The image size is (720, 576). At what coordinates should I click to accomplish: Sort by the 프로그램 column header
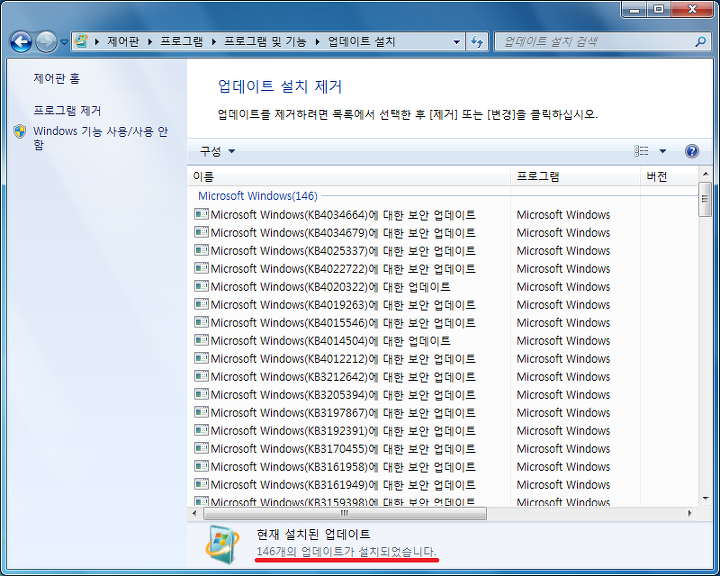(575, 176)
